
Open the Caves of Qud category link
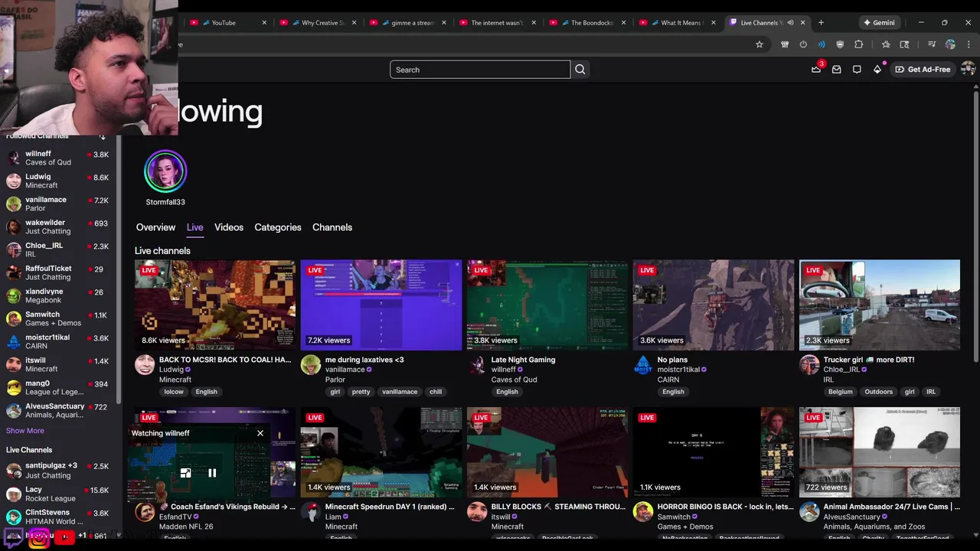tap(514, 380)
